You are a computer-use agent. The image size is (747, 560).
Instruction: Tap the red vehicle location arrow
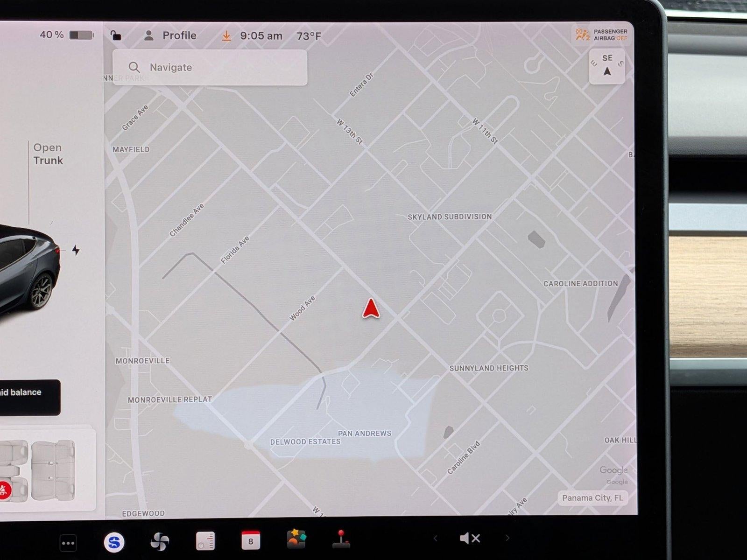pos(371,309)
